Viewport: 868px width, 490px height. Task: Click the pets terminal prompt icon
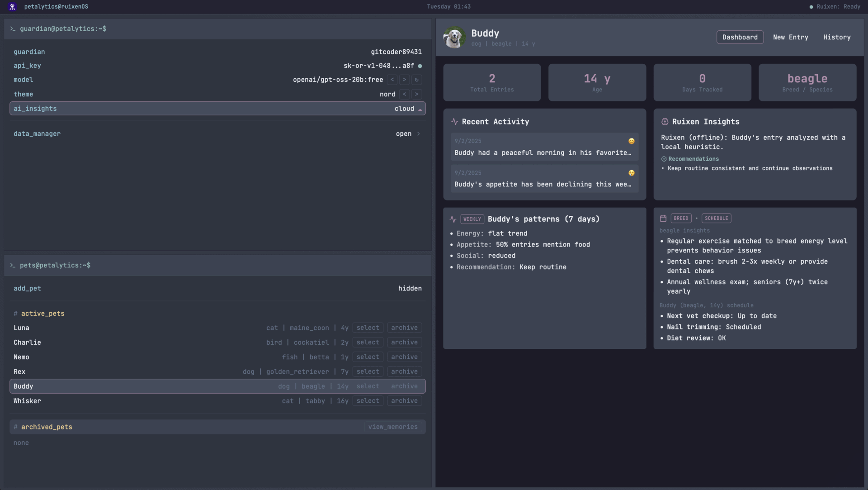click(x=13, y=266)
